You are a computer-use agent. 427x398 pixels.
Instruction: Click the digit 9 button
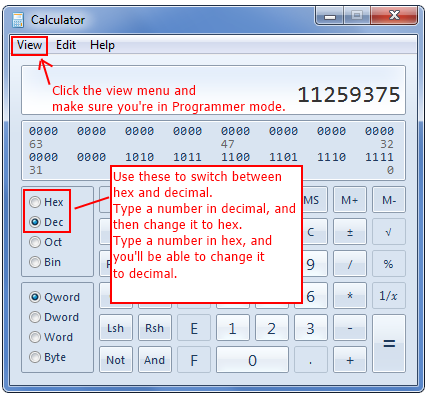315,264
